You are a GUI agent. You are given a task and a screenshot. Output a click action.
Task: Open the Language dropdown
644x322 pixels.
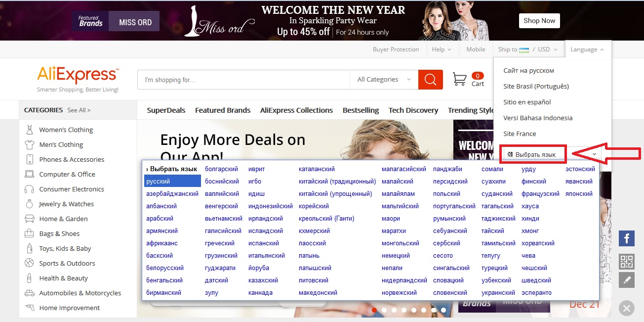click(x=587, y=49)
